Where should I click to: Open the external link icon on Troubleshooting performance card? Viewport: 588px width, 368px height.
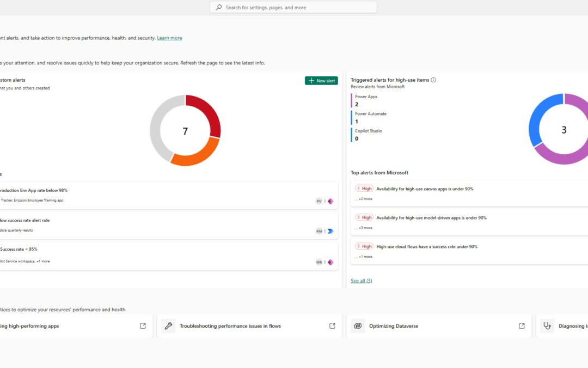point(332,325)
